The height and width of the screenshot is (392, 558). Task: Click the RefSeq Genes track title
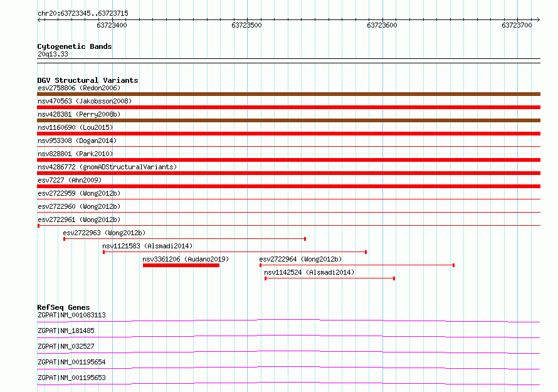(63, 307)
